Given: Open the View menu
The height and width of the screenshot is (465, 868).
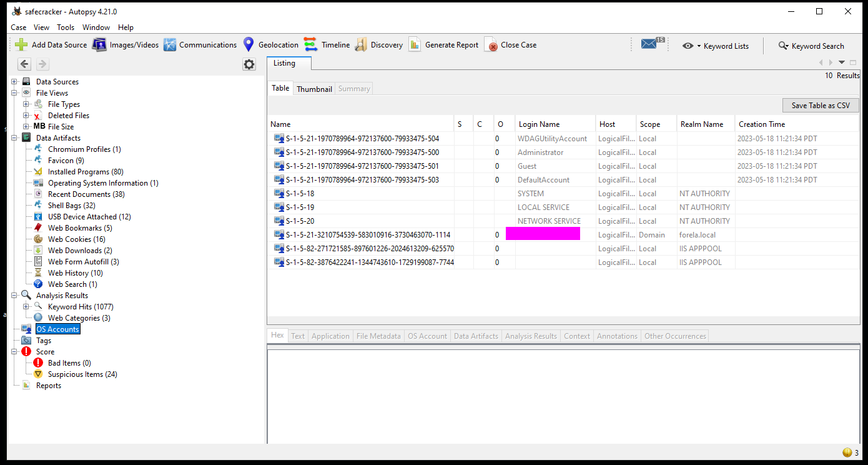Looking at the screenshot, I should (42, 27).
